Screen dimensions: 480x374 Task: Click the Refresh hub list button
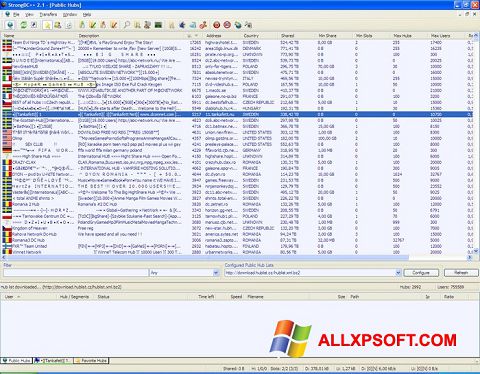(x=461, y=273)
